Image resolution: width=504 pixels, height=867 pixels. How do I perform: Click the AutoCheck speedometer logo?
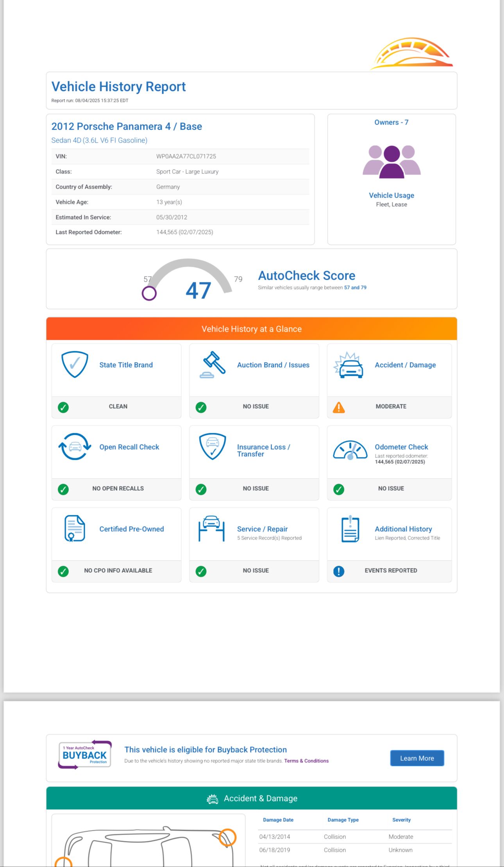(411, 53)
